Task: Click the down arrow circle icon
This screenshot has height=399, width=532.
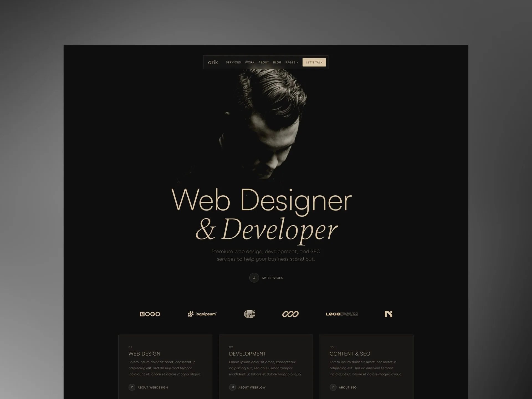Action: click(254, 278)
